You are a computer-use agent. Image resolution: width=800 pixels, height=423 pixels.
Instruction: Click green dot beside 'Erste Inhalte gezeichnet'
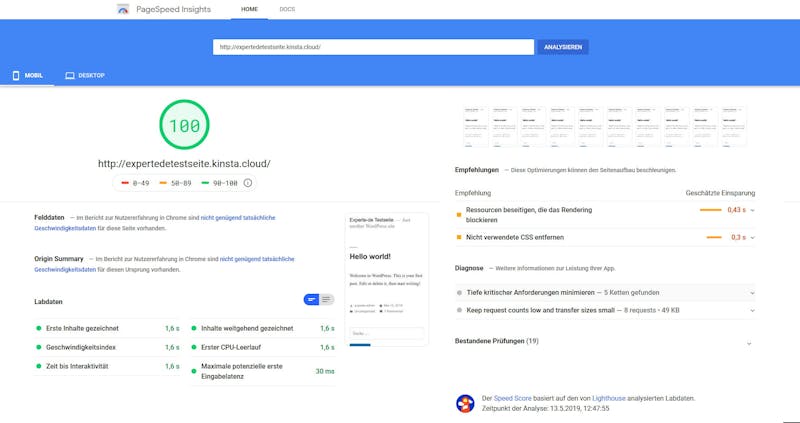click(38, 329)
